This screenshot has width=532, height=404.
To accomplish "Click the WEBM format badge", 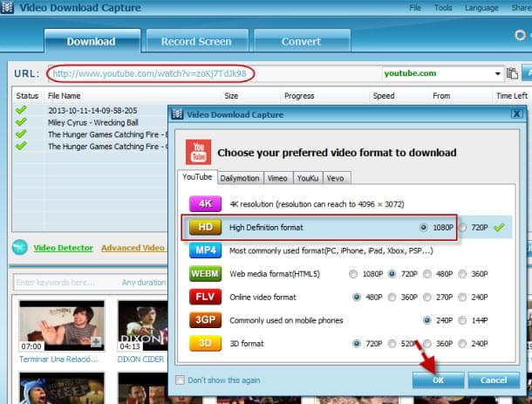I will [205, 274].
